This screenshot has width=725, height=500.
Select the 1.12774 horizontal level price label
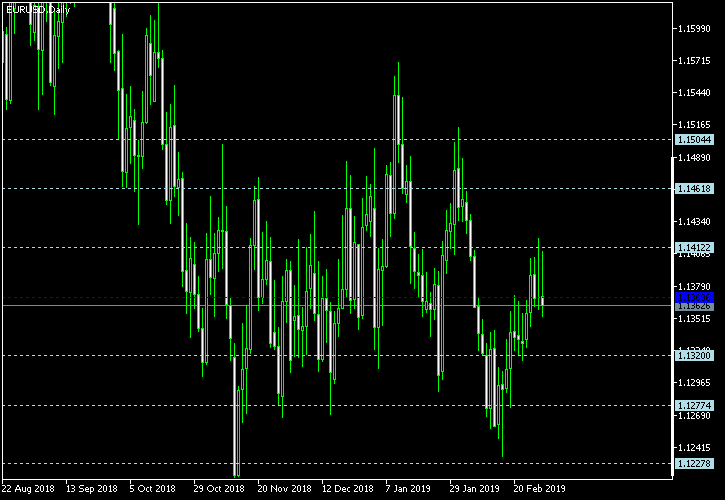point(694,406)
